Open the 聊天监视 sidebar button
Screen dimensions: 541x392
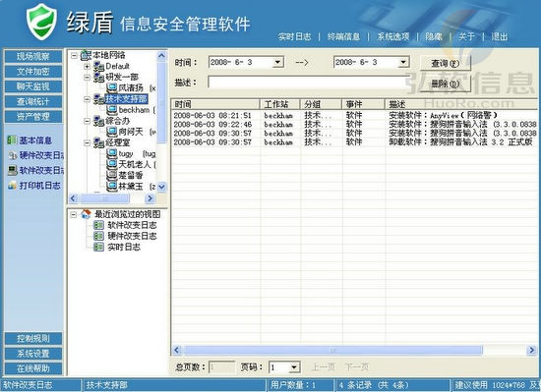pos(33,86)
